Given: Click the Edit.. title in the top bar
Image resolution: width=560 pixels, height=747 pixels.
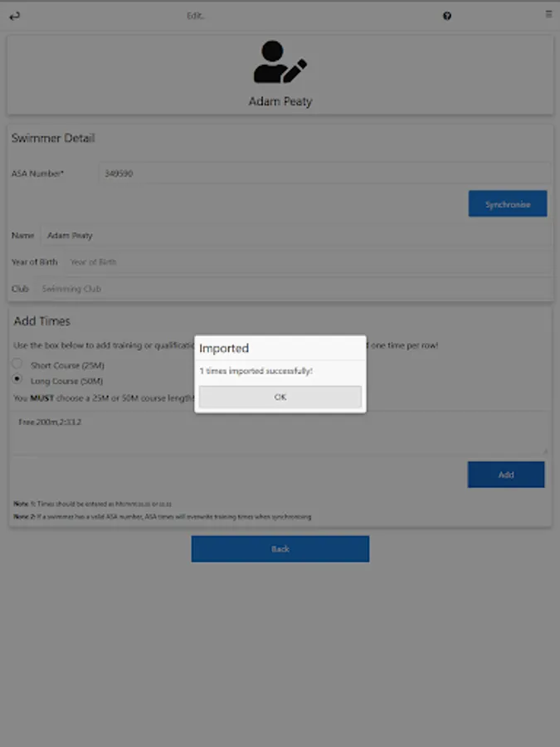Looking at the screenshot, I should [x=196, y=16].
